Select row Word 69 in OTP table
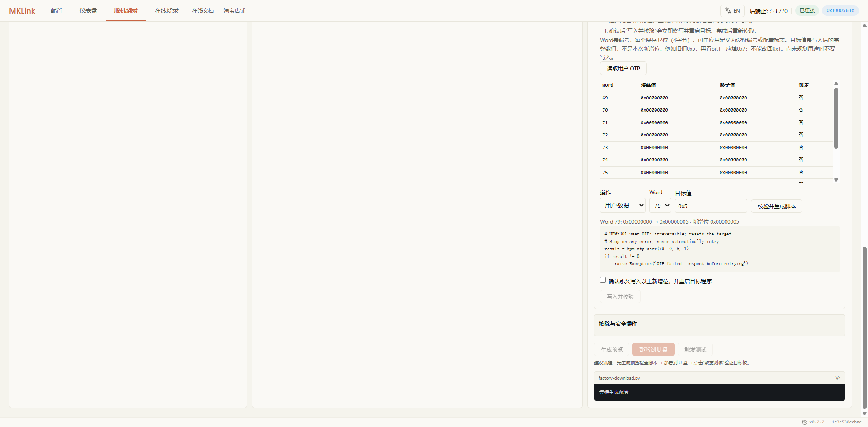This screenshot has width=868, height=427. [x=716, y=98]
